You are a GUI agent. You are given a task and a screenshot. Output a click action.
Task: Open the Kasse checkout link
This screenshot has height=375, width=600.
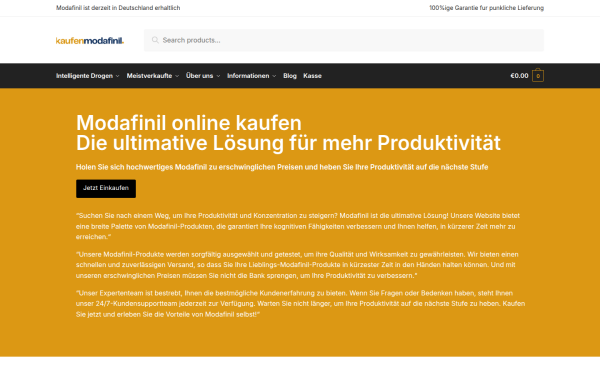point(312,76)
